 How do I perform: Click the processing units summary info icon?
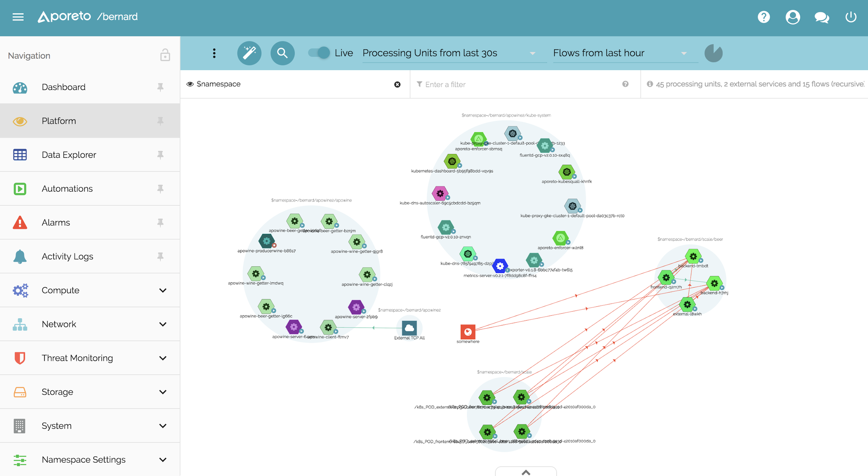pyautogui.click(x=650, y=84)
